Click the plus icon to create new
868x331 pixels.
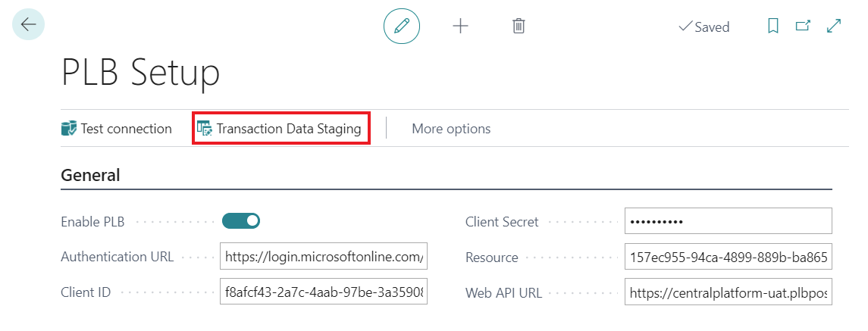click(460, 26)
